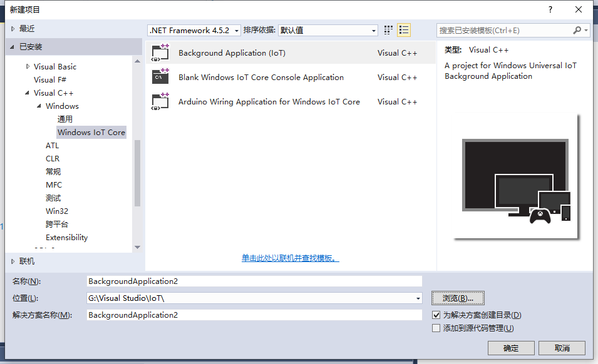Toggle 为解决方案创建目录 checkbox
Image resolution: width=598 pixels, height=364 pixels.
point(436,315)
